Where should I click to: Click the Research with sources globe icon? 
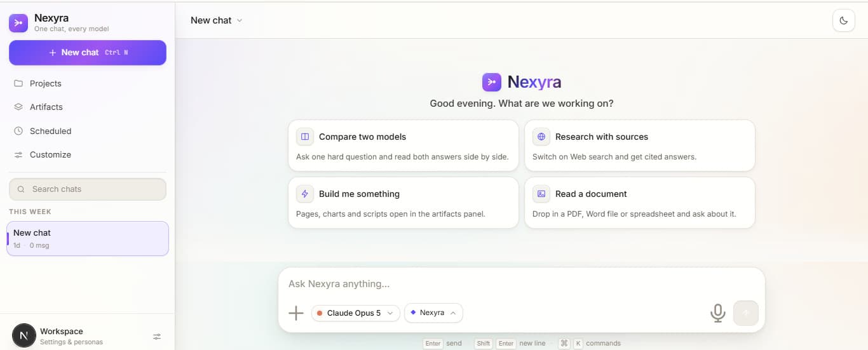pyautogui.click(x=541, y=137)
